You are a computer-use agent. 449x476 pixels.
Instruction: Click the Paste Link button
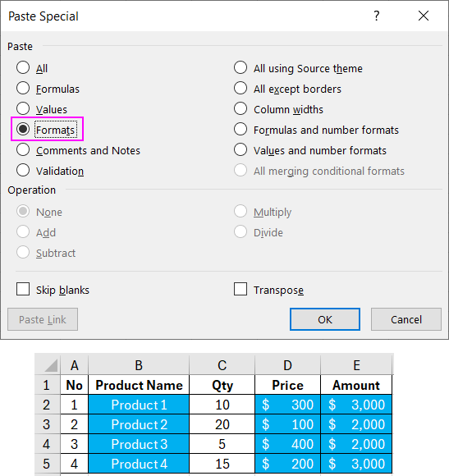pos(43,319)
